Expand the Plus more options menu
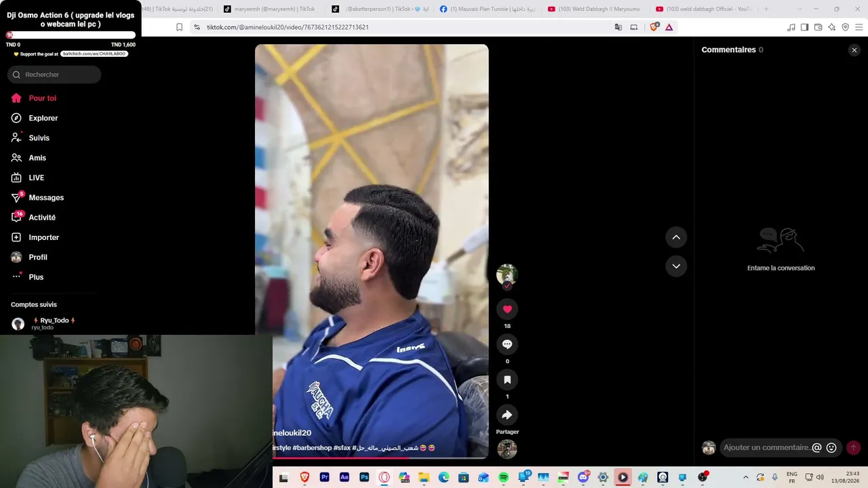This screenshot has height=488, width=868. [x=27, y=277]
